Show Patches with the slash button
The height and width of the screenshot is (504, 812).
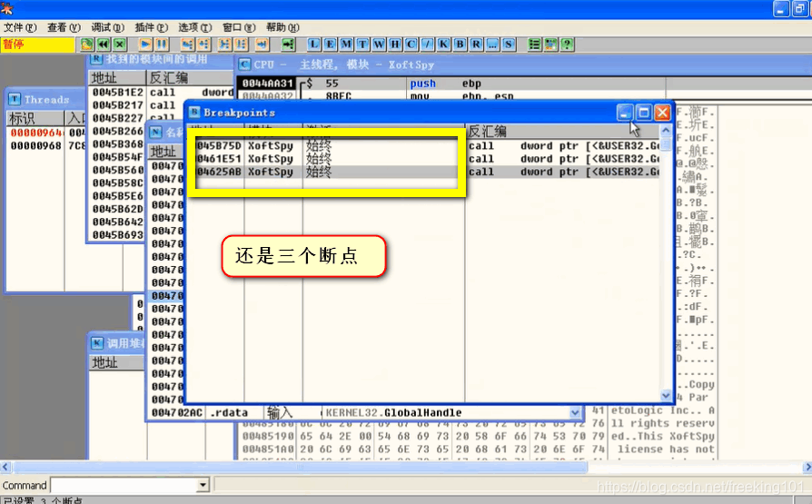(x=427, y=44)
